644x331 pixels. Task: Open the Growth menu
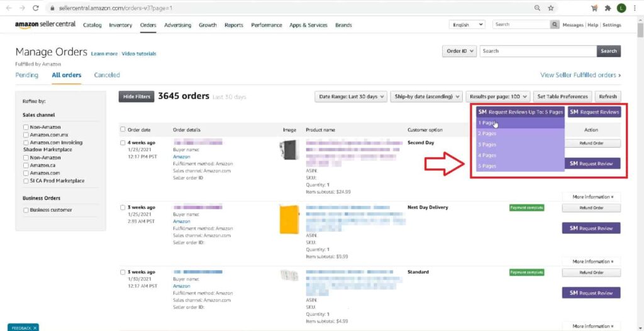[x=208, y=25]
